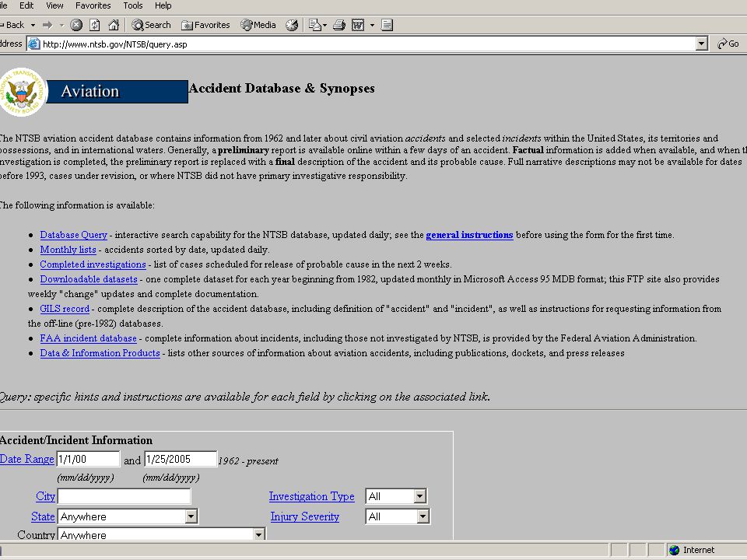This screenshot has height=560, width=747.
Task: Open the Edit menu
Action: pos(26,5)
